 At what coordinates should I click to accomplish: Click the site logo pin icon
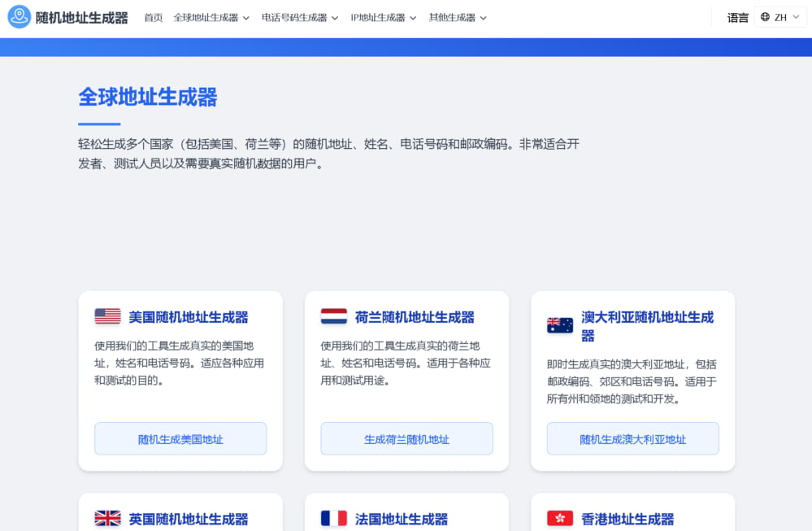point(20,16)
